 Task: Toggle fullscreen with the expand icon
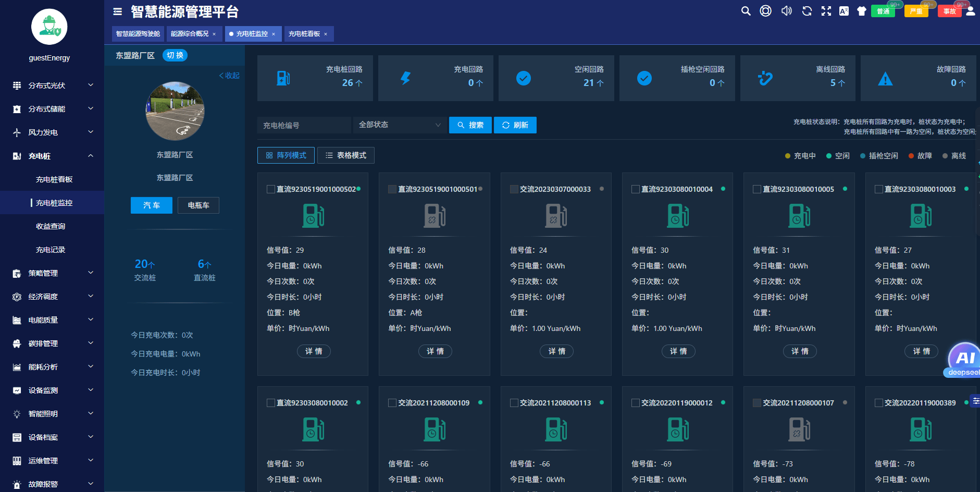click(826, 11)
